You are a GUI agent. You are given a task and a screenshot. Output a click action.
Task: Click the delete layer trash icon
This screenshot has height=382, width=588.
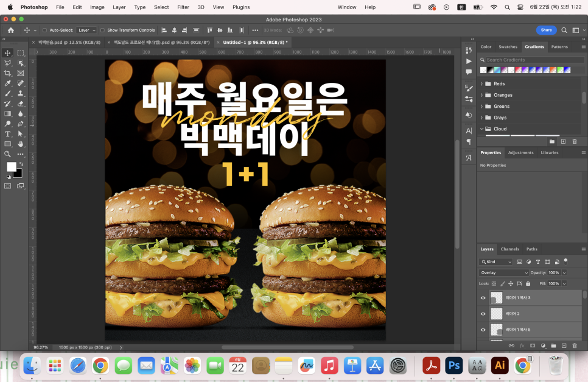[575, 345]
